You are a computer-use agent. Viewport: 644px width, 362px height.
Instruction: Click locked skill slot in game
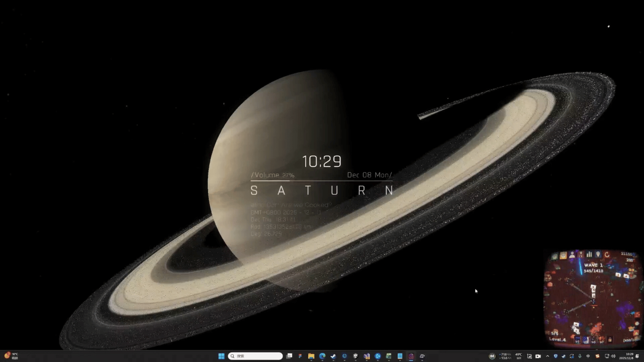pyautogui.click(x=610, y=340)
